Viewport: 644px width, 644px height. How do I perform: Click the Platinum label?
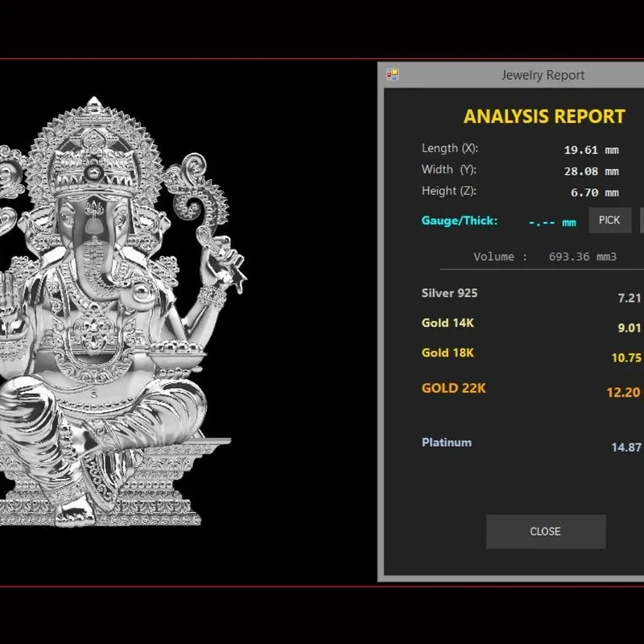tap(447, 442)
